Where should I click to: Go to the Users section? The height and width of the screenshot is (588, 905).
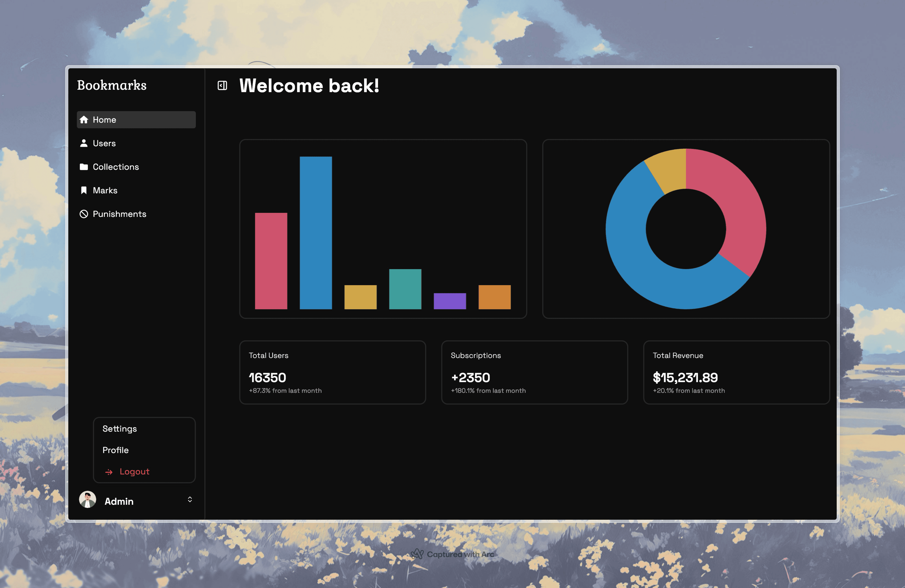click(136, 143)
